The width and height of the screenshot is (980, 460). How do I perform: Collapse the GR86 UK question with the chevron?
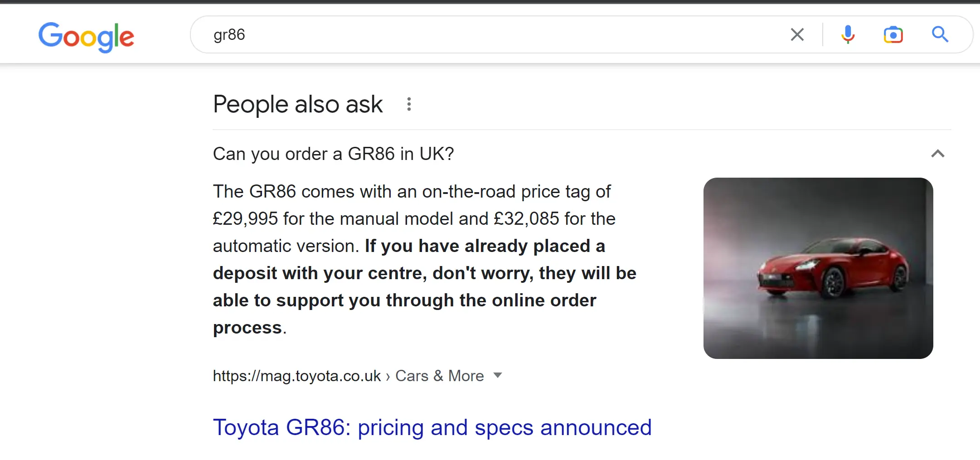(x=938, y=154)
